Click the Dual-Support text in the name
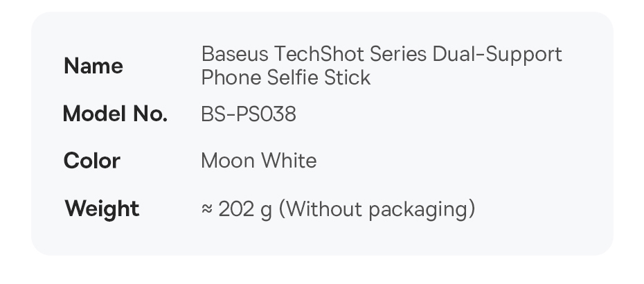Image resolution: width=644 pixels, height=284 pixels. pyautogui.click(x=497, y=54)
